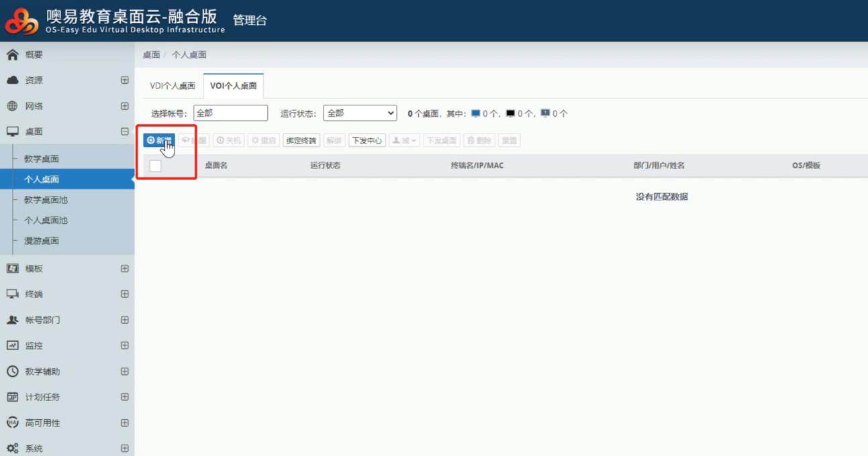Screen dimensions: 868x456
Task: Click the 新增 button
Action: pyautogui.click(x=159, y=141)
